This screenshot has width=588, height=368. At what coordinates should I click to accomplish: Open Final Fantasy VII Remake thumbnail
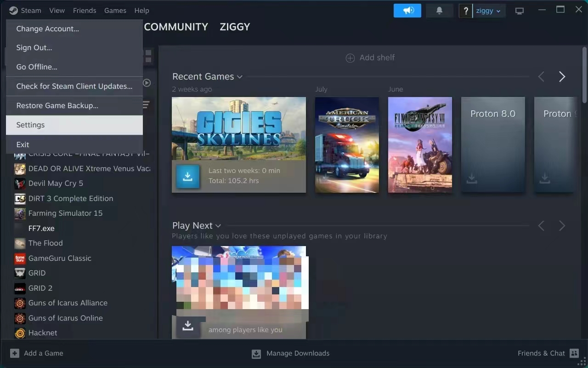click(420, 144)
